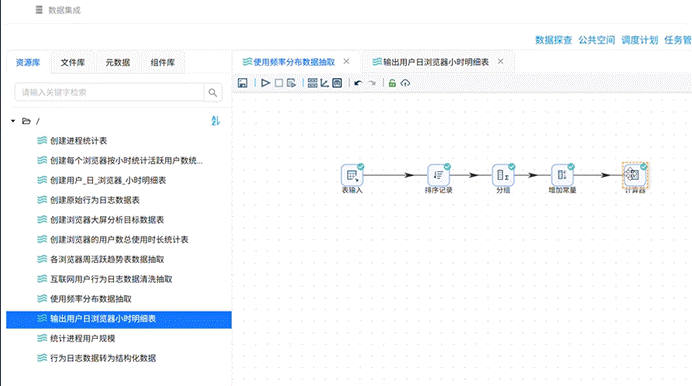Redo the action with the redo arrow

(372, 83)
